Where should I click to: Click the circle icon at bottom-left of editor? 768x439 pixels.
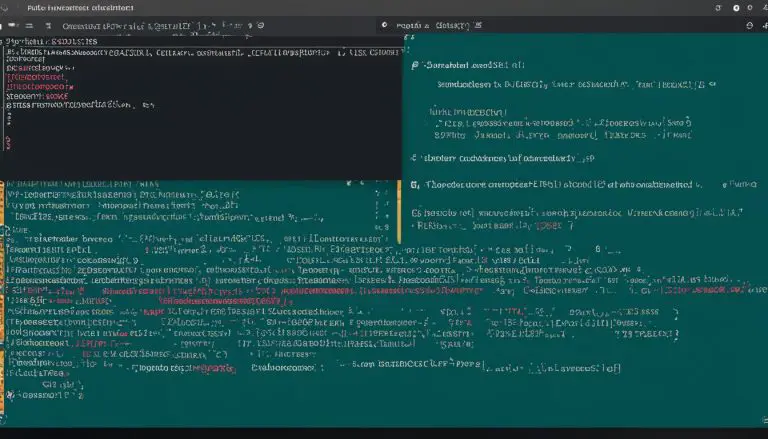[x=7, y=394]
